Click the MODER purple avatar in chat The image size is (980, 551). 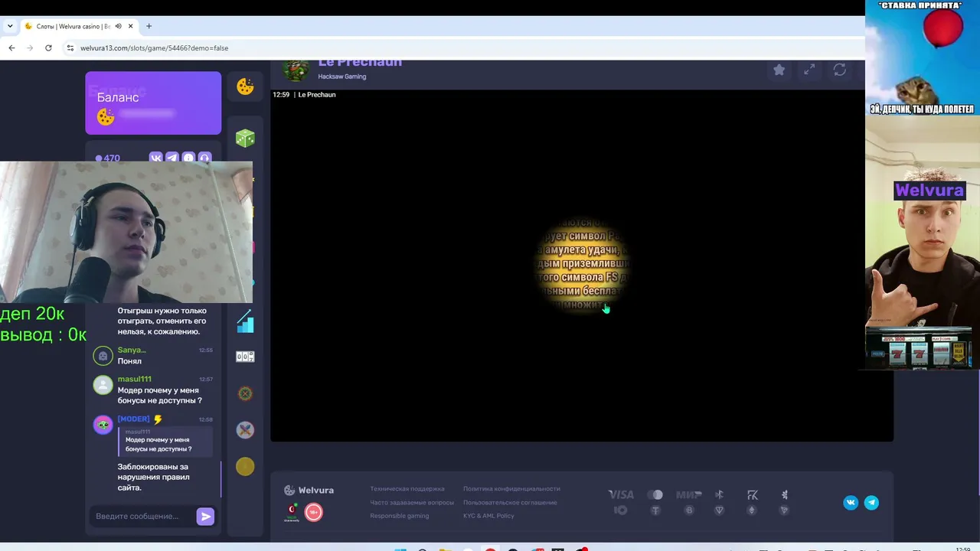[x=103, y=425]
